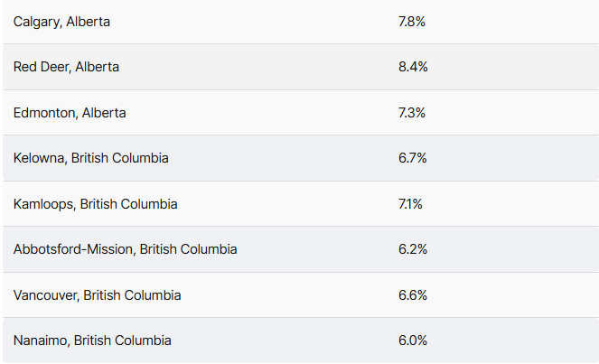Screen dimensions: 599x364
Task: Select the 7.3% value for Edmonton
Action: click(412, 113)
